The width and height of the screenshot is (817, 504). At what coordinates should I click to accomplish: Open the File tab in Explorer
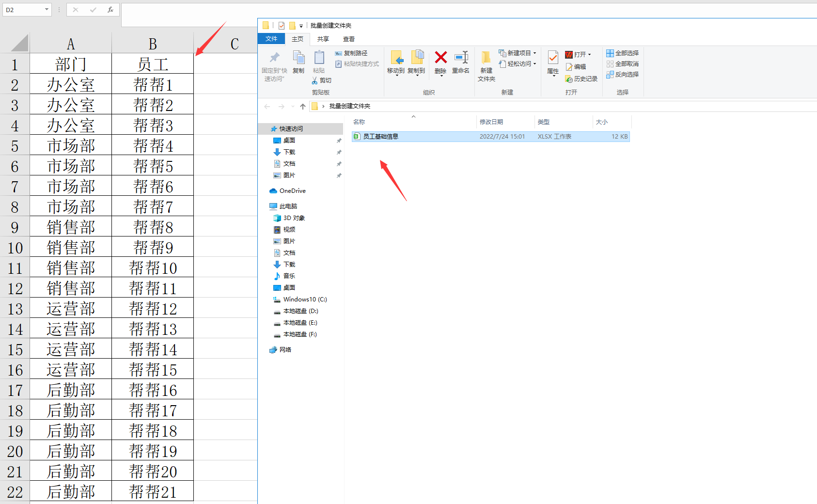[271, 39]
